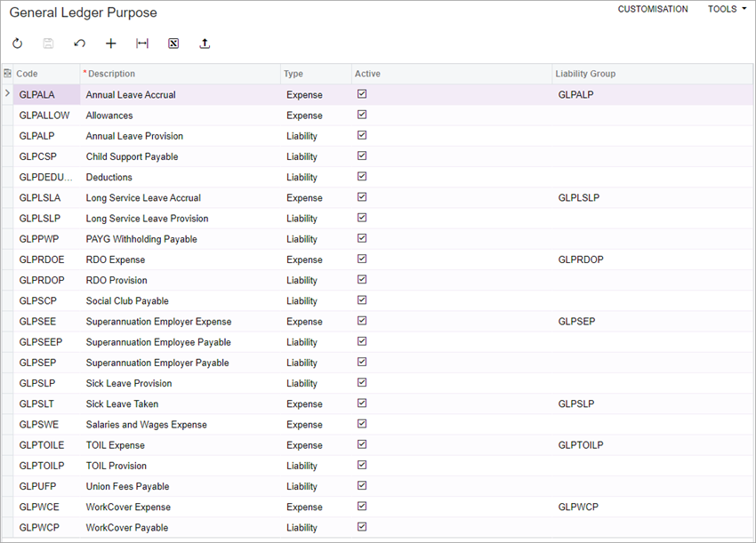The image size is (756, 543).
Task: Click the row selector arrow beside GLPALA
Action: 7,94
